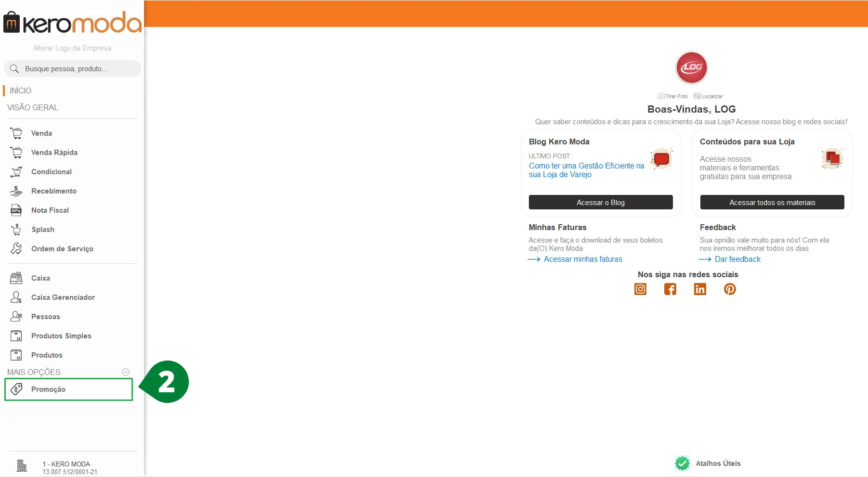868x477 pixels.
Task: Click the Venda Rápida cart icon
Action: coord(16,152)
